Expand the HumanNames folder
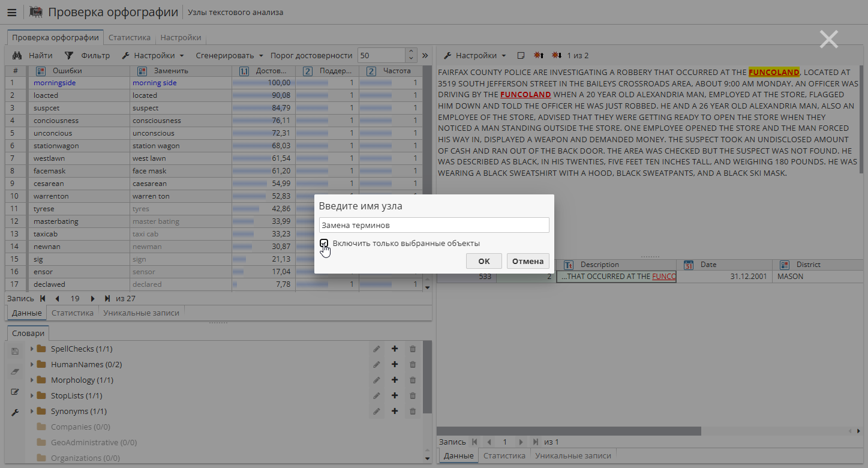Image resolution: width=868 pixels, height=468 pixels. [x=32, y=364]
